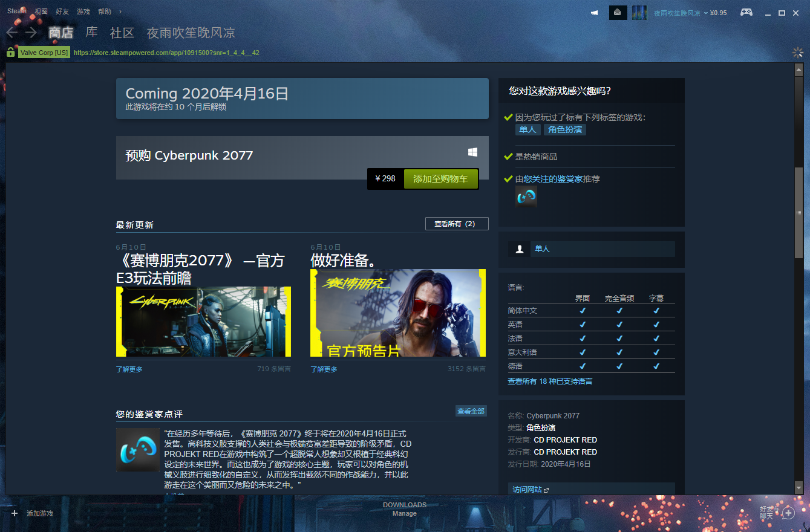The width and height of the screenshot is (810, 532).
Task: Click 了解更多 under 做好准备
Action: click(324, 369)
